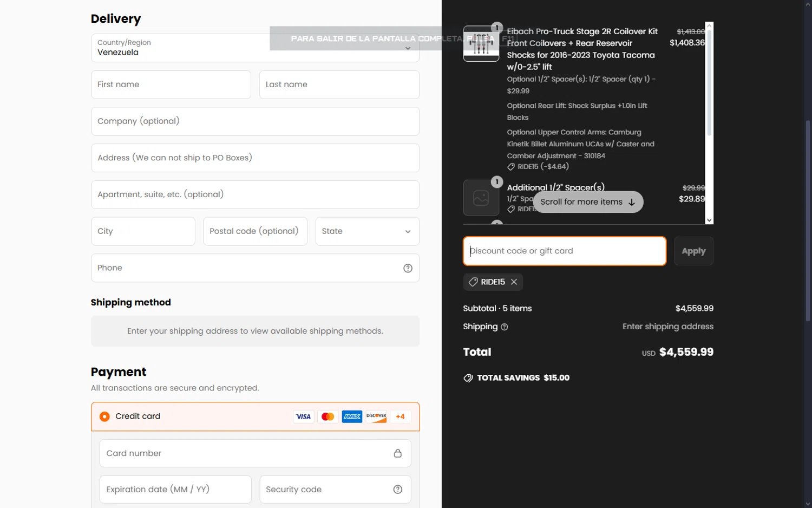
Task: Click the Discover card logo
Action: pos(376,416)
